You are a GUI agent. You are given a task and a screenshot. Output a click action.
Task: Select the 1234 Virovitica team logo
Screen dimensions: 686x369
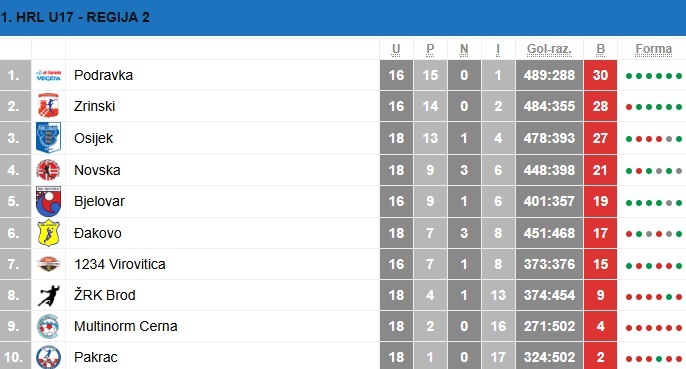click(48, 264)
